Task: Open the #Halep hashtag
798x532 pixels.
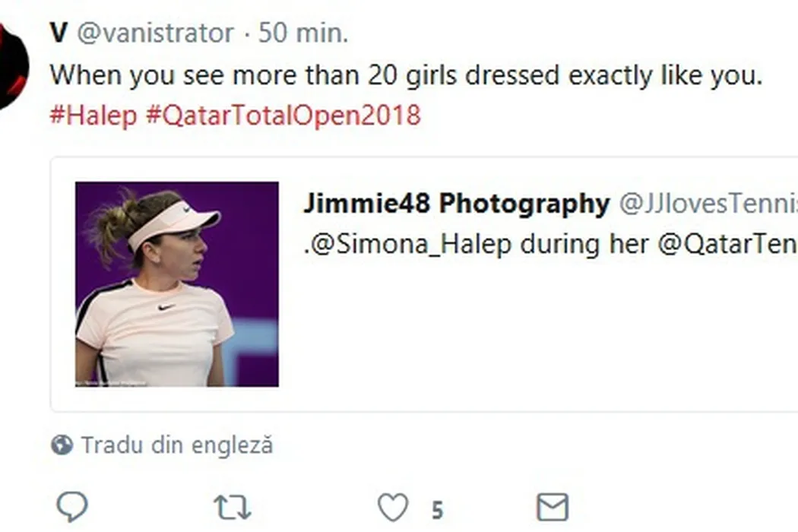Action: [x=93, y=116]
